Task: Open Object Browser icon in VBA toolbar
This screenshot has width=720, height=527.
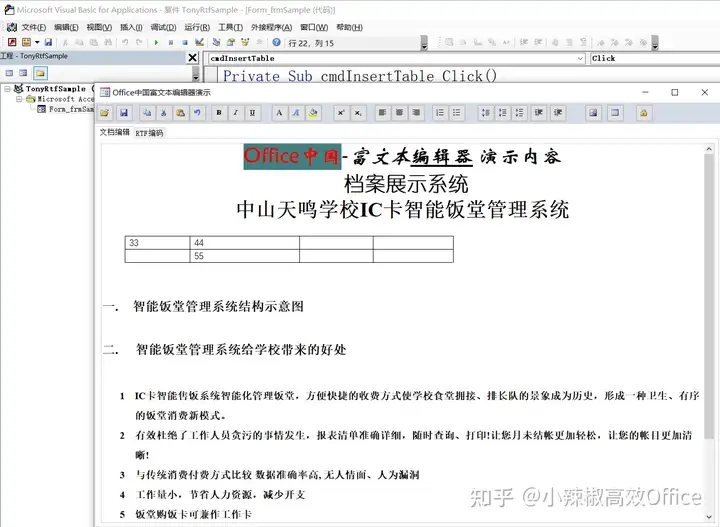Action: 245,42
